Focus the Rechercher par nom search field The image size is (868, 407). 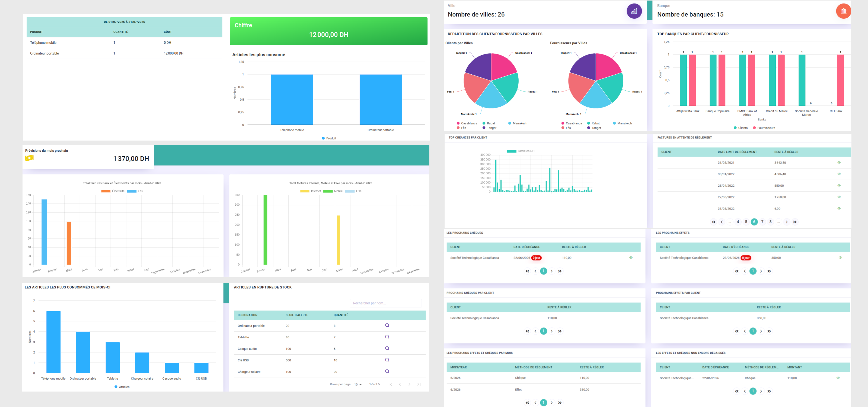(x=386, y=303)
